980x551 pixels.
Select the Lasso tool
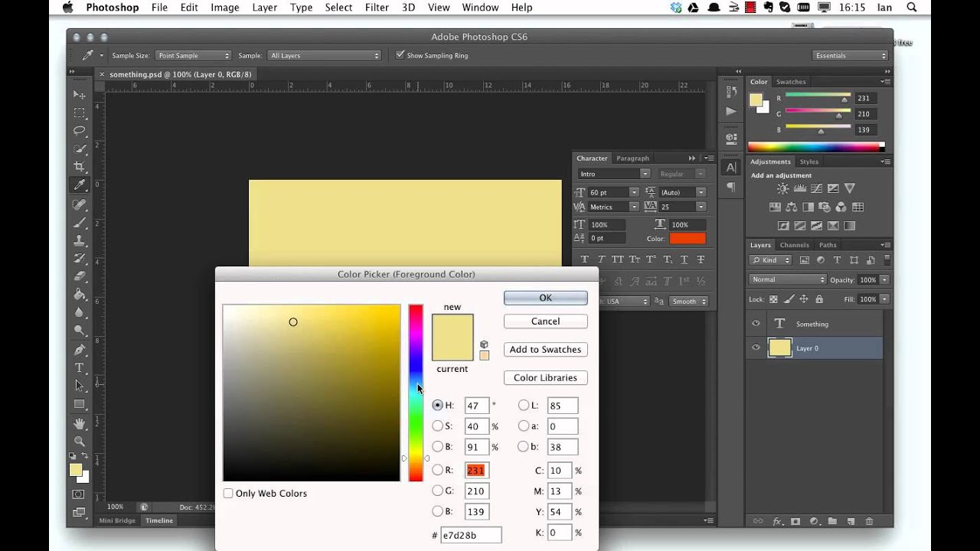(79, 130)
